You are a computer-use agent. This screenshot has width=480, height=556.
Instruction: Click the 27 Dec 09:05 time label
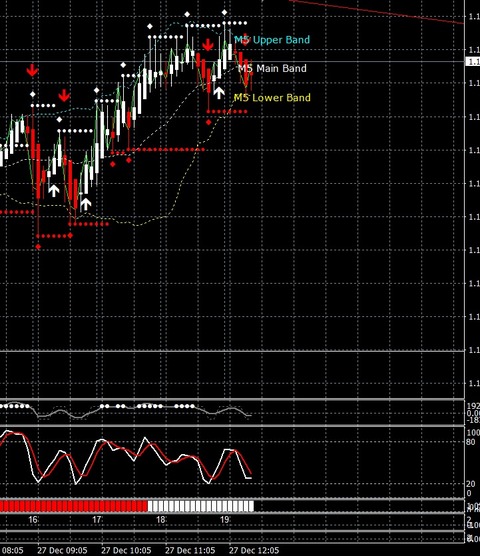(62, 551)
